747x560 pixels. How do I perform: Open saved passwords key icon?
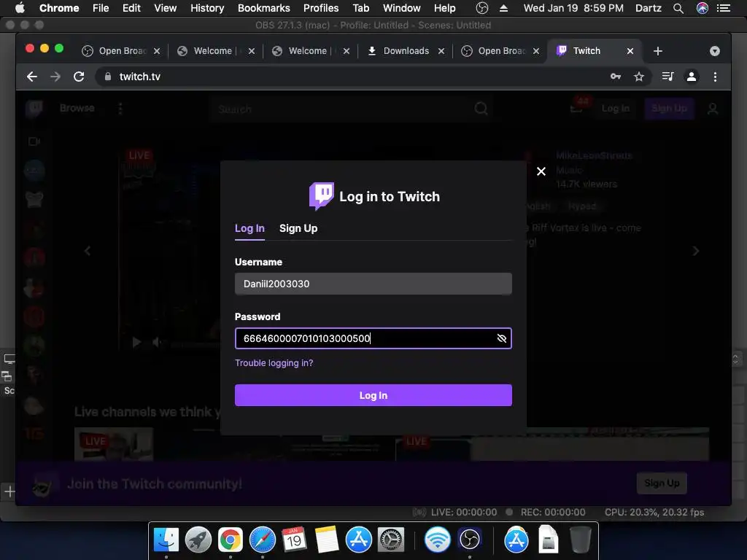click(616, 77)
